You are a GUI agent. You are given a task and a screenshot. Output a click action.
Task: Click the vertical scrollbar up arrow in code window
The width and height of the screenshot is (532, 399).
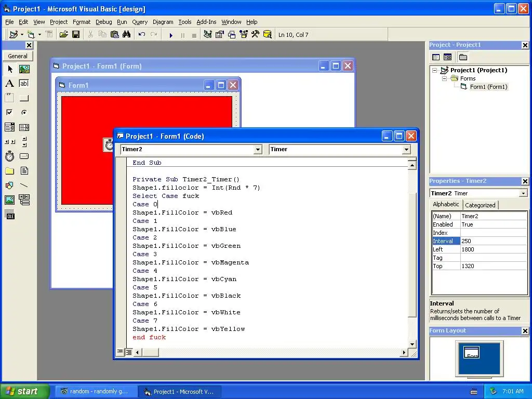coord(412,165)
